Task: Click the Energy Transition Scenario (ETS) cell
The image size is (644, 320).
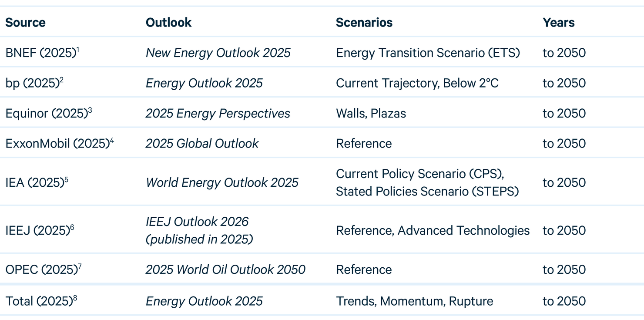Action: click(x=428, y=53)
